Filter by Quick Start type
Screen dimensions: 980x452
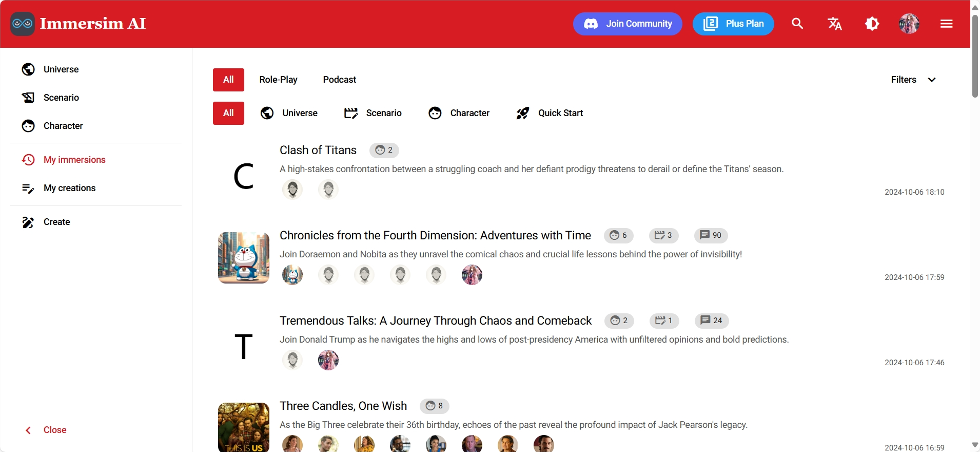pyautogui.click(x=550, y=113)
